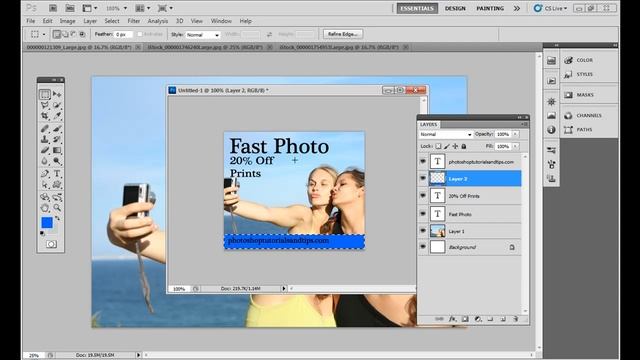Select the Blur tool
The width and height of the screenshot is (640, 360).
click(45, 161)
